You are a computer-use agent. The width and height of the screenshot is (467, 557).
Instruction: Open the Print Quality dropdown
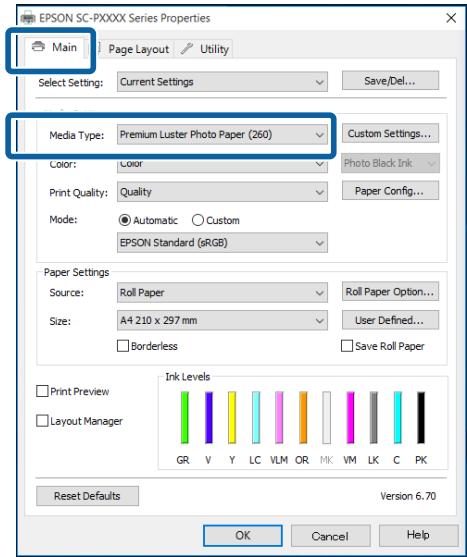coord(222,192)
